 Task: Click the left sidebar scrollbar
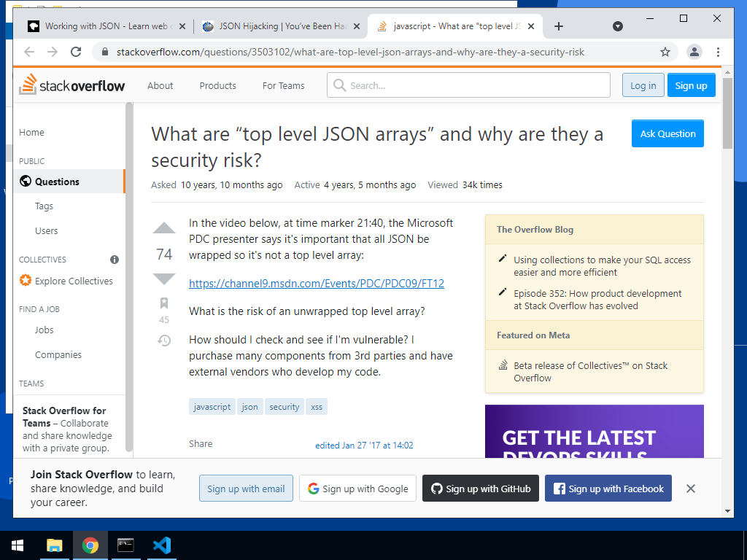pos(129,276)
